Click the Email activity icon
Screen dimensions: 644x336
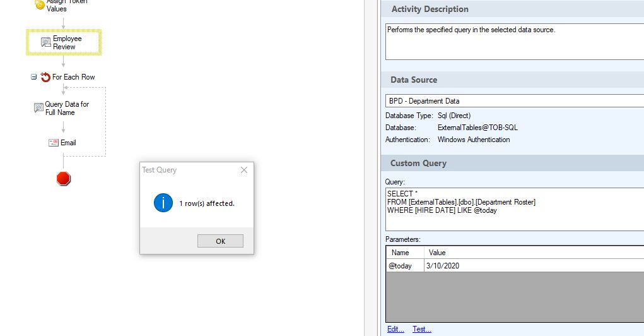(x=54, y=143)
